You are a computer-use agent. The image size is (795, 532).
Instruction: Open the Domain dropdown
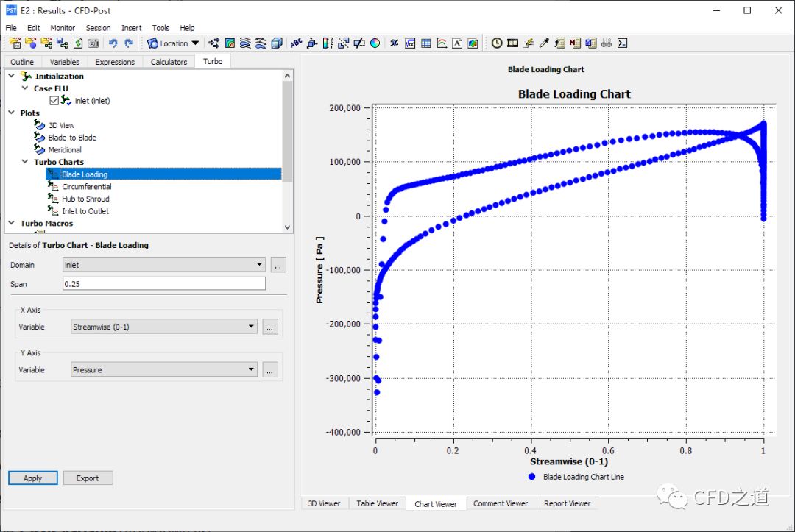(165, 264)
